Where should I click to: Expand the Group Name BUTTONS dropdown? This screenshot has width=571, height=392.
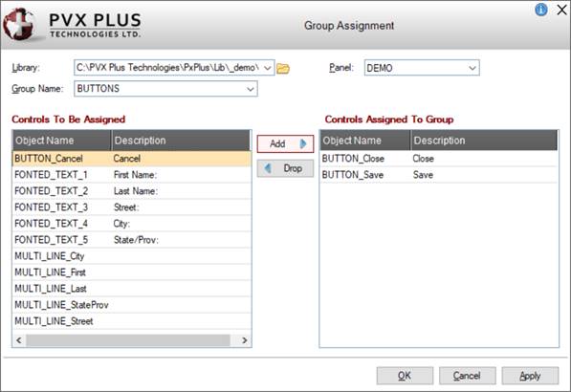point(251,89)
